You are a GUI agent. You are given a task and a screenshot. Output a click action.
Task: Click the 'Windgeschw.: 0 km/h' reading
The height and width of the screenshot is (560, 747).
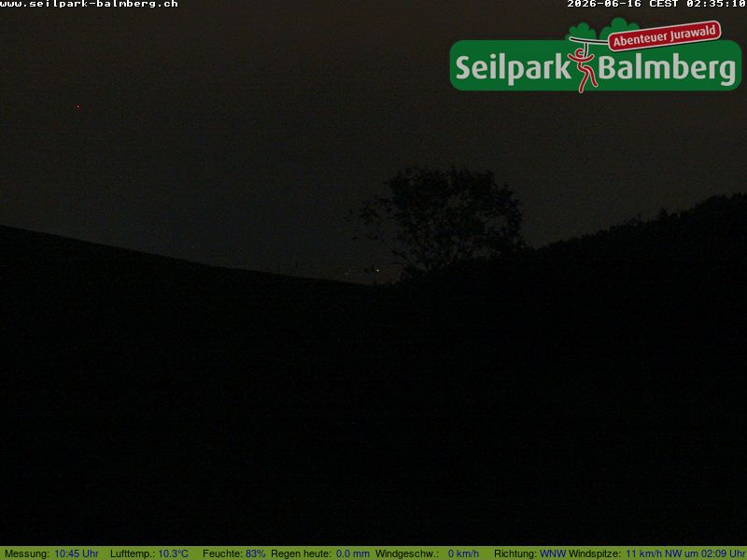[x=427, y=553]
